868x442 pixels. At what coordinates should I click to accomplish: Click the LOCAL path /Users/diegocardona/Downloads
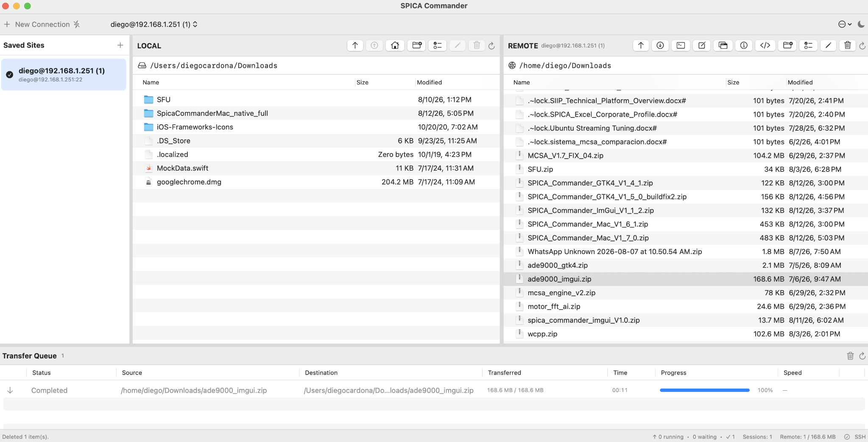(214, 65)
